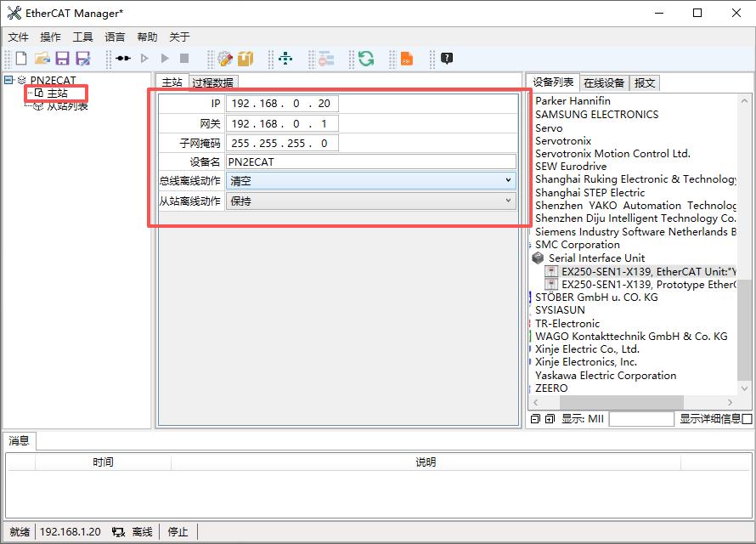
Task: Click the 设备名 input field
Action: coord(371,161)
